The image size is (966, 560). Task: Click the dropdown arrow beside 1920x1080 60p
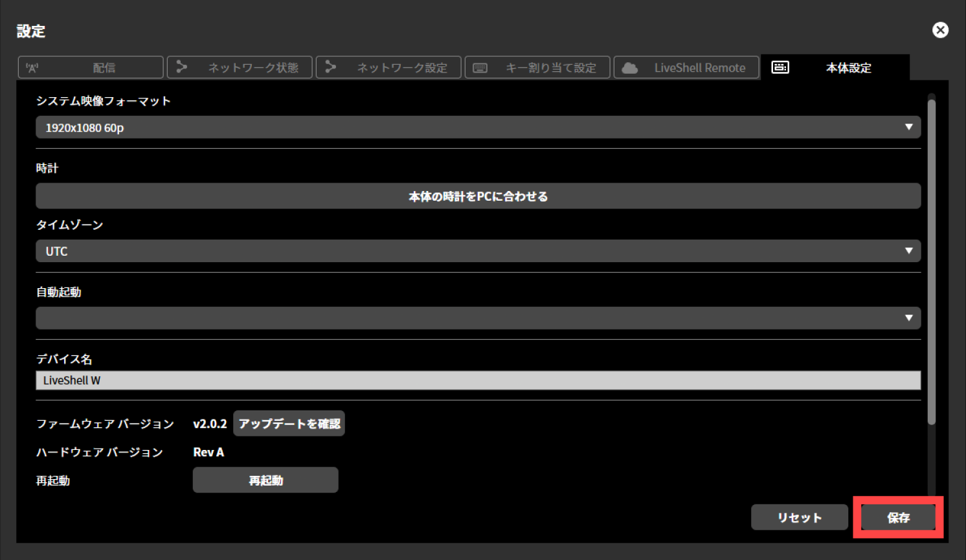910,127
